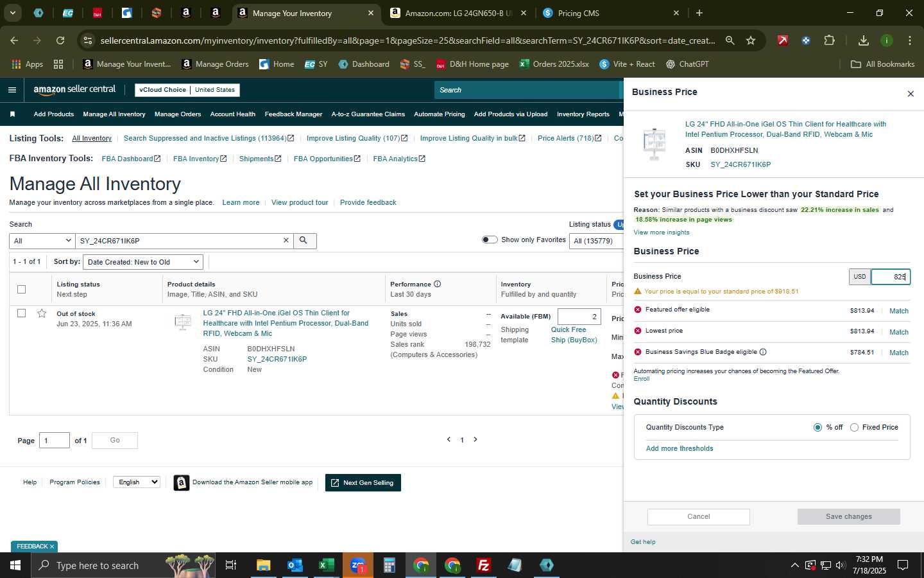
Task: Open Automate Pricing menu item
Action: 439,114
